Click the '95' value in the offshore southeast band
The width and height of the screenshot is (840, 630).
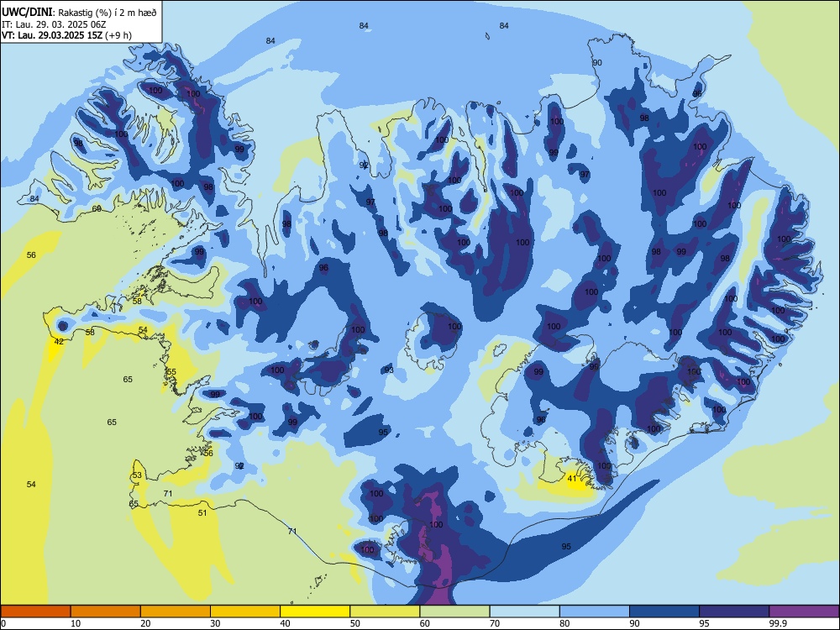coord(566,547)
